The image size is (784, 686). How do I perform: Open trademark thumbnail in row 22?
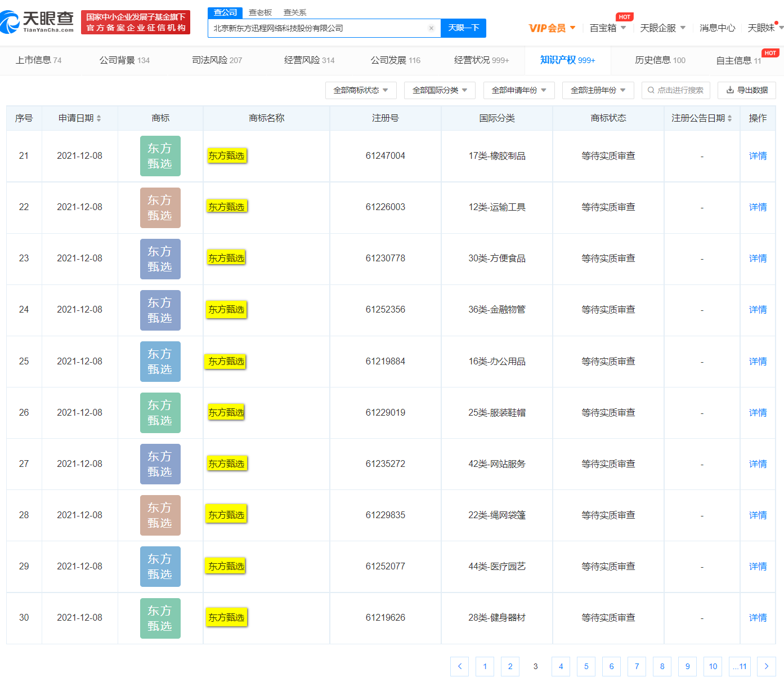pyautogui.click(x=160, y=208)
